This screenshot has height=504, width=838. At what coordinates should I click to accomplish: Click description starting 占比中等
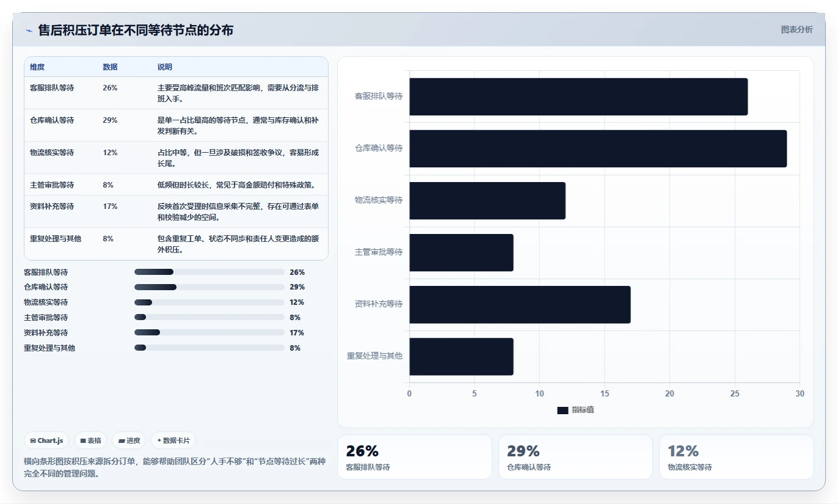point(238,158)
